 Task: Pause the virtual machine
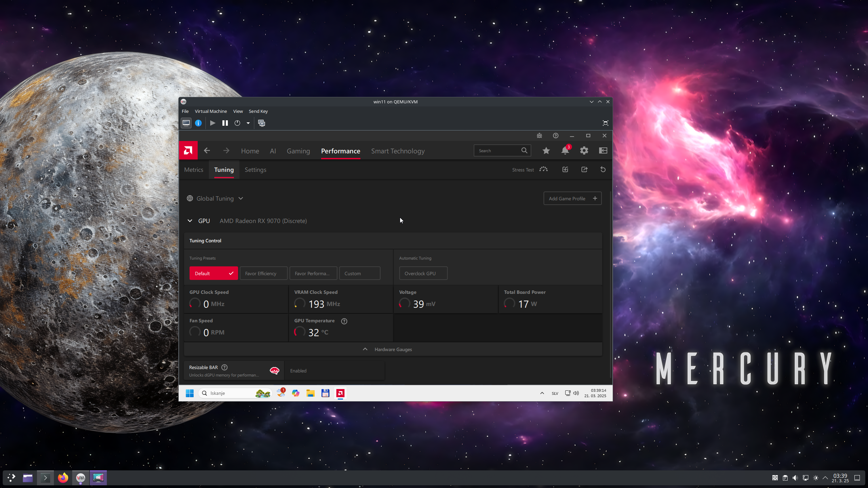pyautogui.click(x=225, y=123)
